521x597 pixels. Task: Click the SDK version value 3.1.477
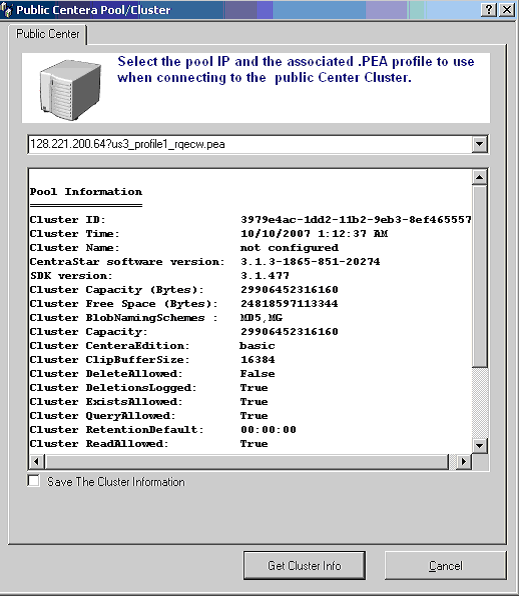pyautogui.click(x=265, y=276)
